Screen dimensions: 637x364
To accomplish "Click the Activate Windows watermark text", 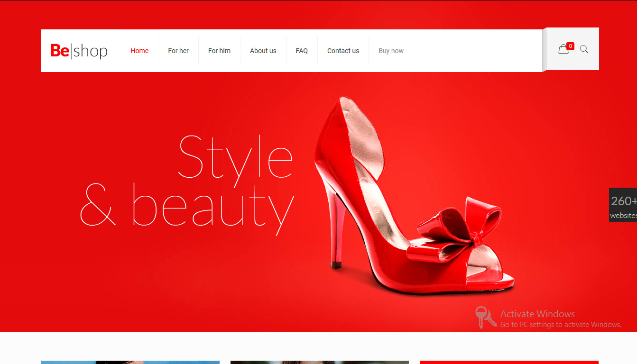I will [x=537, y=314].
